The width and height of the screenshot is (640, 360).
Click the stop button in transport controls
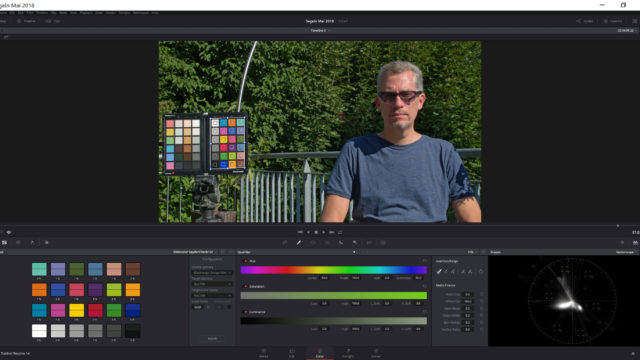pos(316,232)
